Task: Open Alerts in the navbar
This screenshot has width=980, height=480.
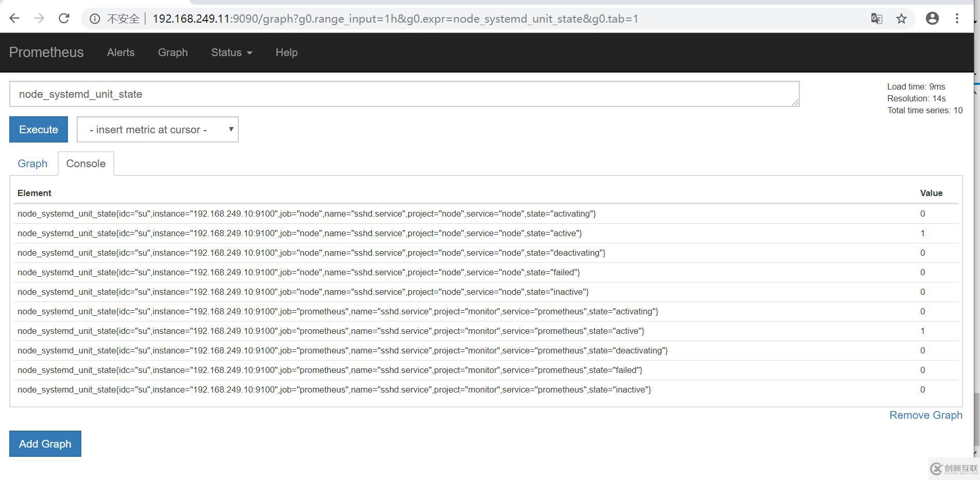Action: 120,52
